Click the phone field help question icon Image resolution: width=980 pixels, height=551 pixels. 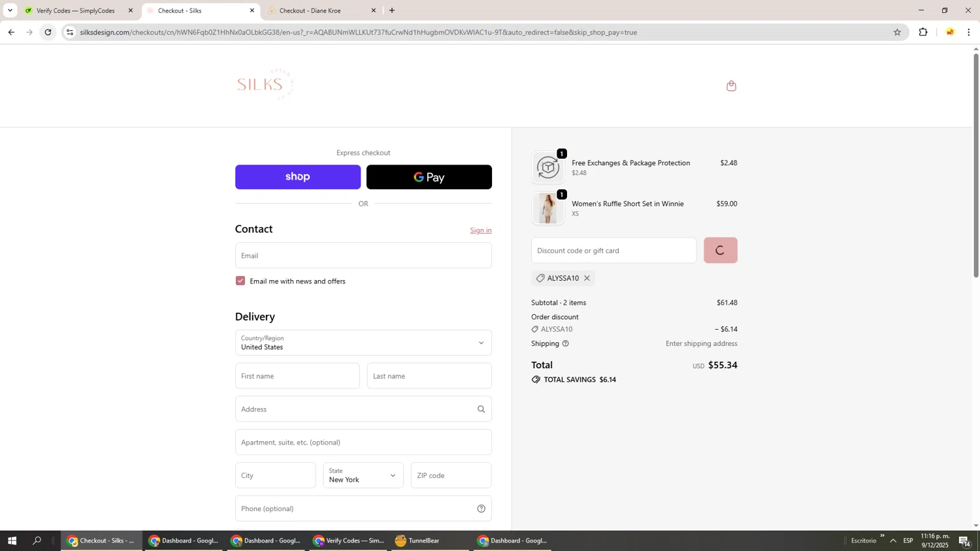481,509
